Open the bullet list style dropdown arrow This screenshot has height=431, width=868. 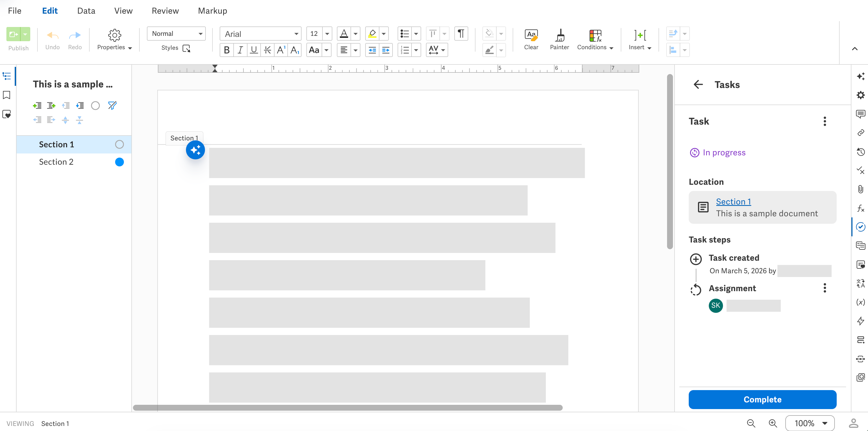pyautogui.click(x=416, y=34)
